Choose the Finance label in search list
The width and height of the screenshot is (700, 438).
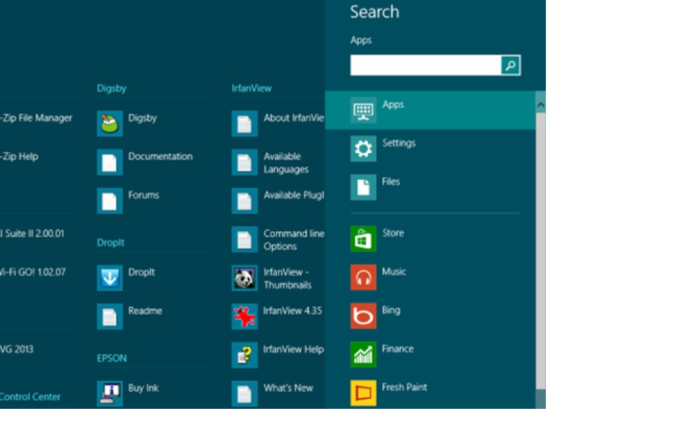pyautogui.click(x=398, y=349)
